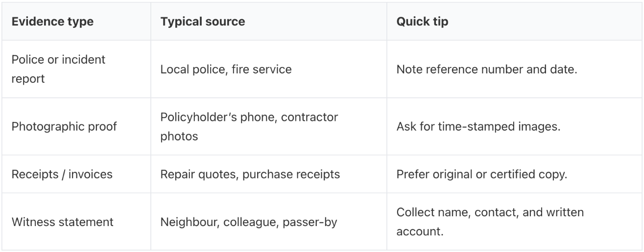Select the 'Witness statement' cell

[x=62, y=222]
